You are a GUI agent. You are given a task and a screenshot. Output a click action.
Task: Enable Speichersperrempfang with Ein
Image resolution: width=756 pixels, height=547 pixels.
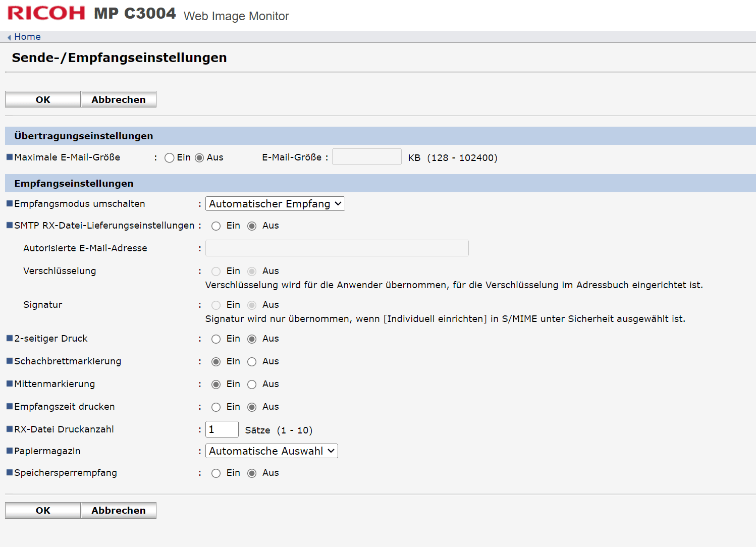(x=216, y=473)
